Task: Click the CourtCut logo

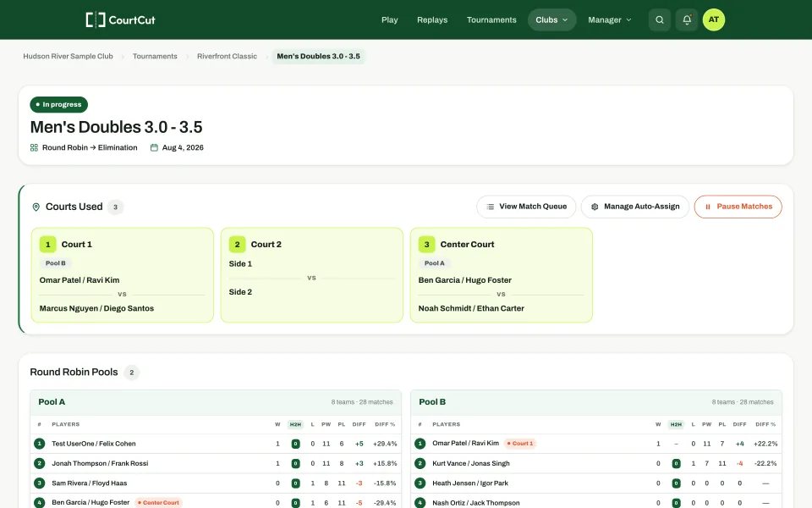Action: (120, 19)
